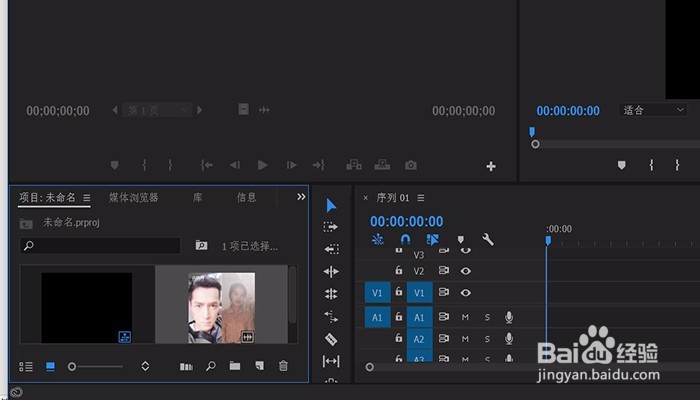Viewport: 700px width, 400px height.
Task: Toggle V1 track targeting
Action: 419,293
